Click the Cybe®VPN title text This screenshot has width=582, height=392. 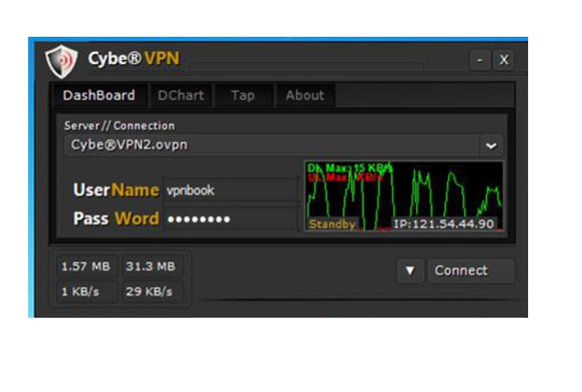click(x=134, y=58)
